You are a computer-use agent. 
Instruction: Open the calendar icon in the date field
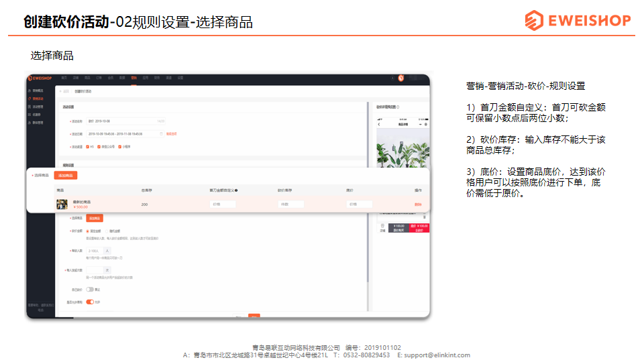coord(161,134)
